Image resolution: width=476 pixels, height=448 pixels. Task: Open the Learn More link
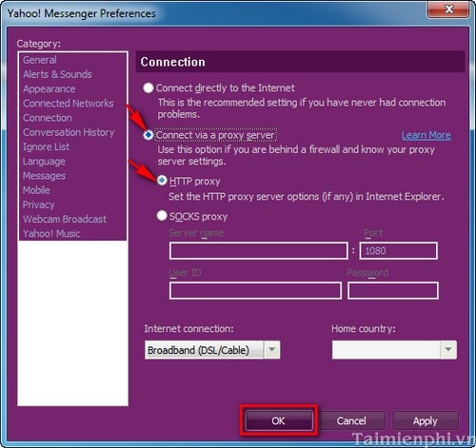coord(426,135)
